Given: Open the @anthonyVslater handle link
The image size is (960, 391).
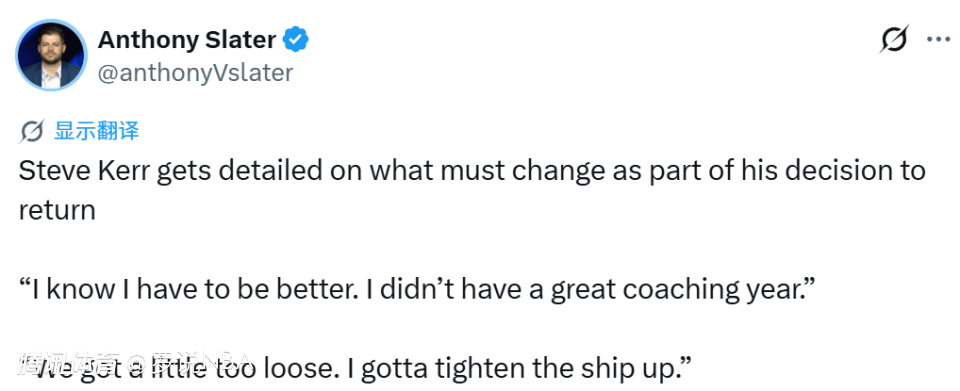Looking at the screenshot, I should click(195, 73).
